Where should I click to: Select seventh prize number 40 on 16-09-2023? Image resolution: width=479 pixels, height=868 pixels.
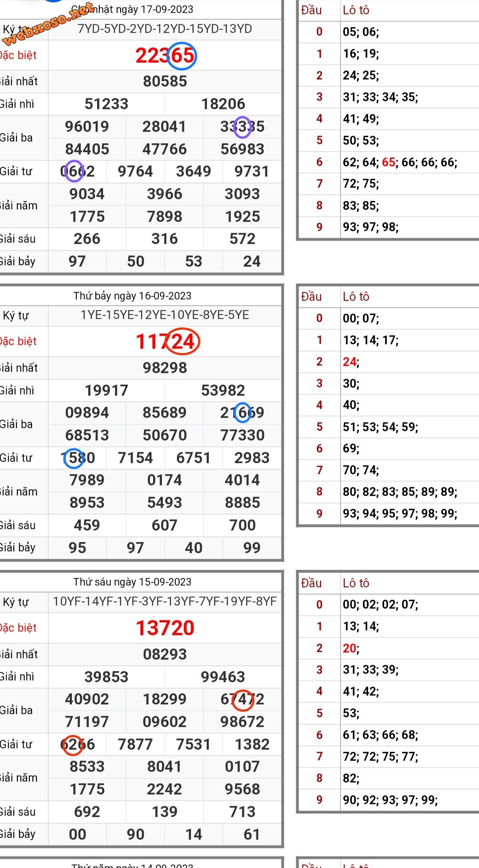pyautogui.click(x=194, y=548)
